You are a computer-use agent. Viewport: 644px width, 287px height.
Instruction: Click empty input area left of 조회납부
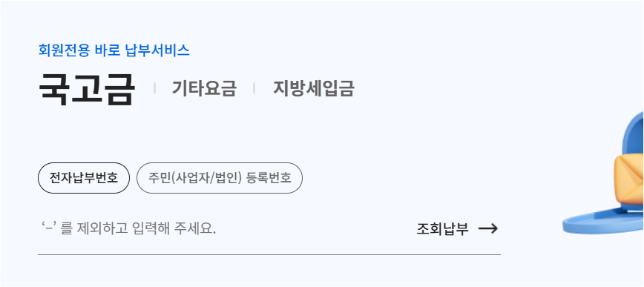[x=316, y=228]
